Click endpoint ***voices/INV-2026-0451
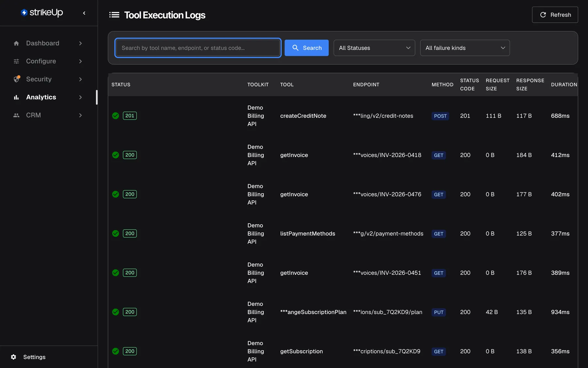The image size is (588, 368). pyautogui.click(x=387, y=273)
